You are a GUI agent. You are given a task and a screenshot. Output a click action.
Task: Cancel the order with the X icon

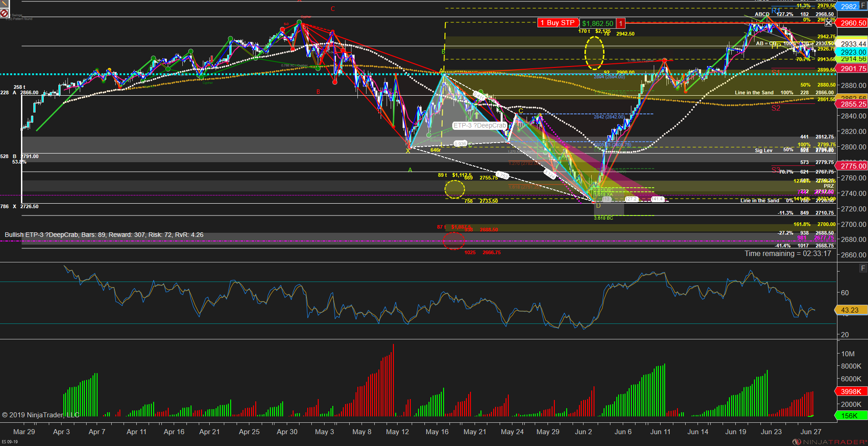click(x=828, y=23)
